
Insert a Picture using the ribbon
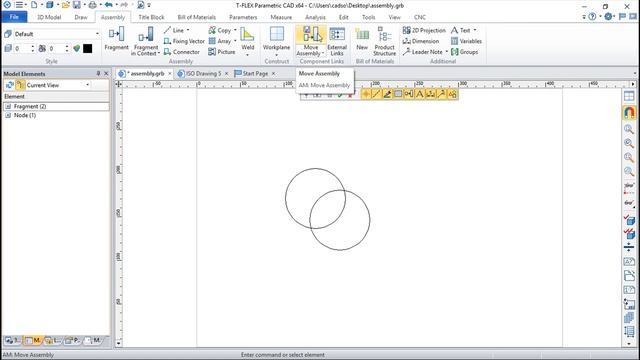coord(222,52)
